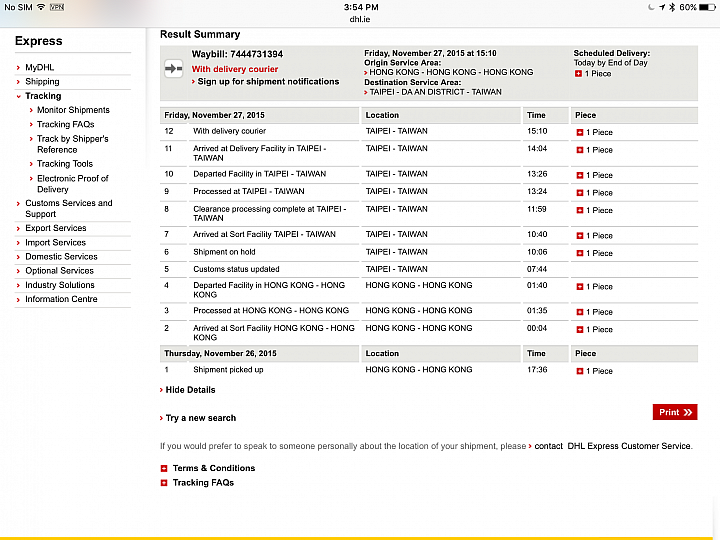Expand piece icon in the 01:40 row
This screenshot has width=720, height=540.
(x=580, y=287)
